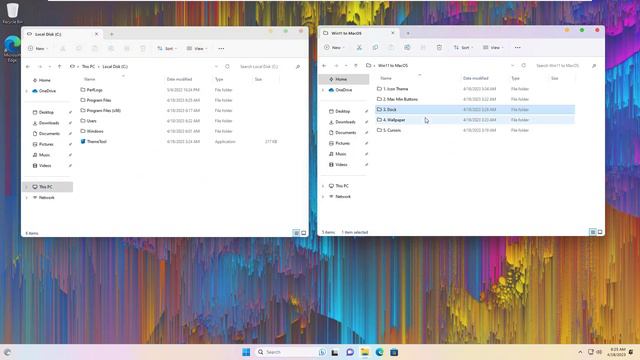The width and height of the screenshot is (640, 360).
Task: Select Home in Win11 to MacOS sidebar
Action: 344,79
